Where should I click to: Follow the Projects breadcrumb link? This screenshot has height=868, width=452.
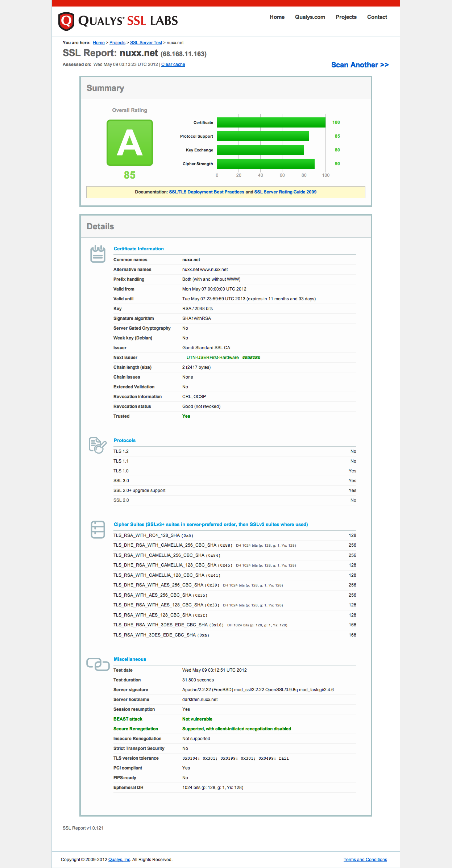pyautogui.click(x=117, y=43)
